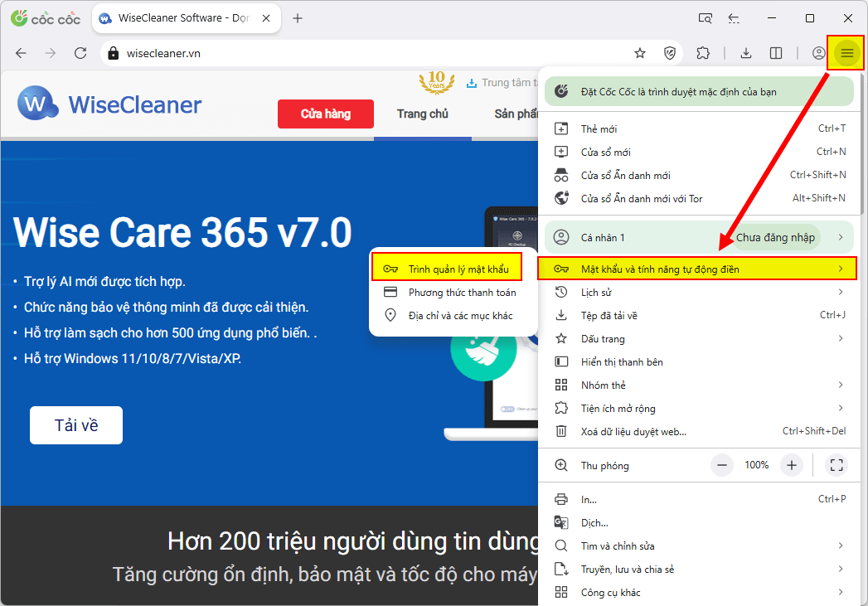Select Hiển thị thanh bên menu item

699,362
